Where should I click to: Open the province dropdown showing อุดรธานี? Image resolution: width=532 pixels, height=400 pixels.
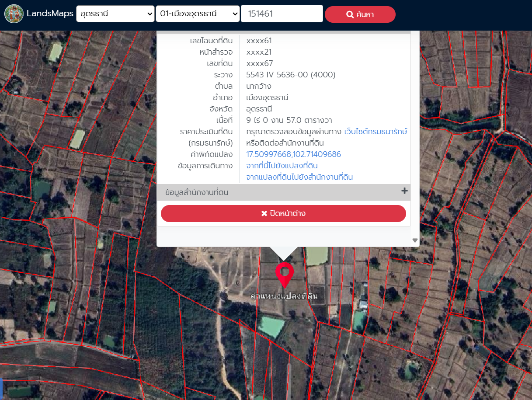(115, 14)
